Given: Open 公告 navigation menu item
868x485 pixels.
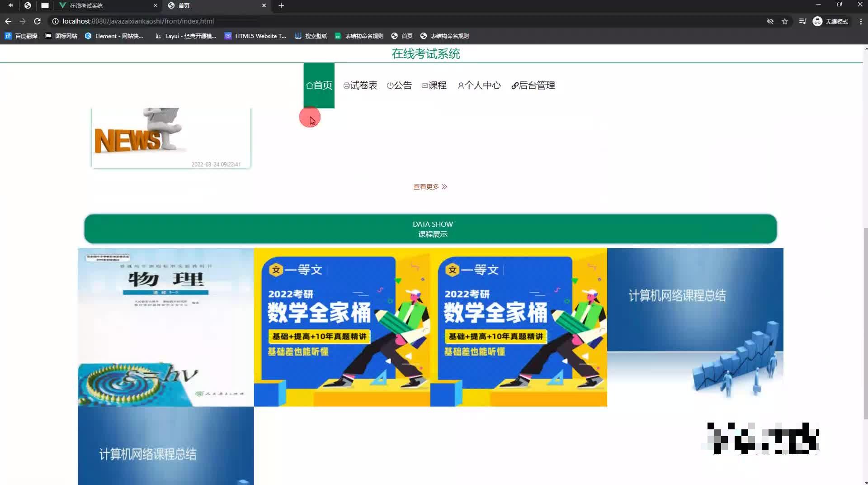Looking at the screenshot, I should [399, 86].
